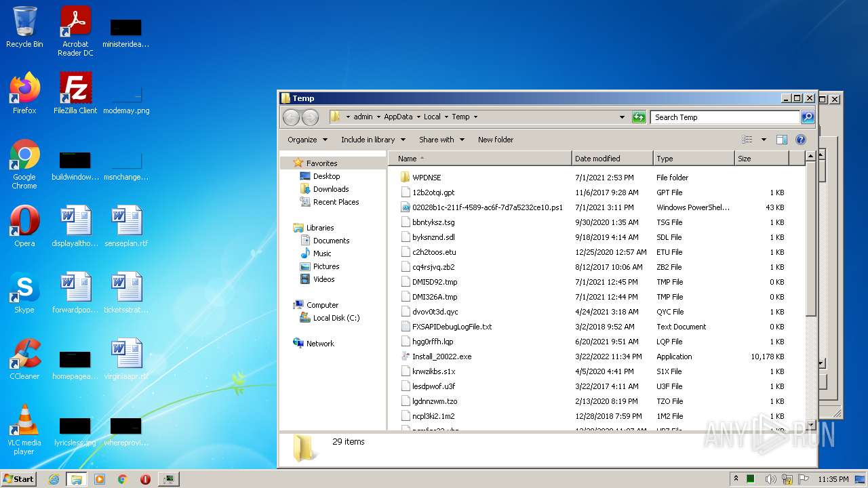Viewport: 868px width, 488px height.
Task: Launch the CCleaner desktop shortcut
Action: tap(24, 359)
